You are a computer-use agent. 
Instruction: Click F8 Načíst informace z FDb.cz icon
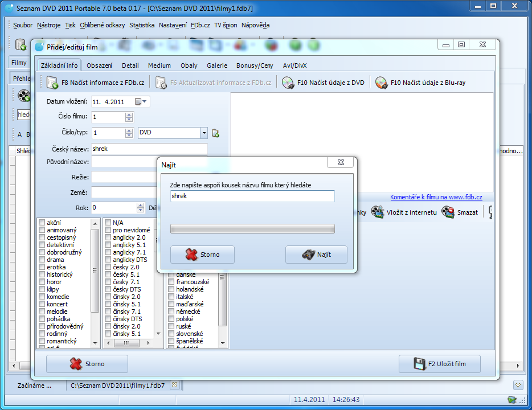52,83
